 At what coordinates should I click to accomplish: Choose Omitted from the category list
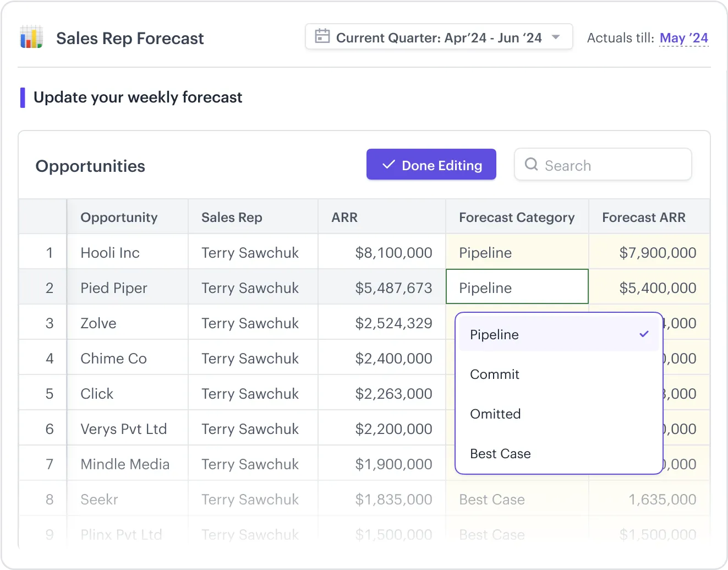click(559, 414)
